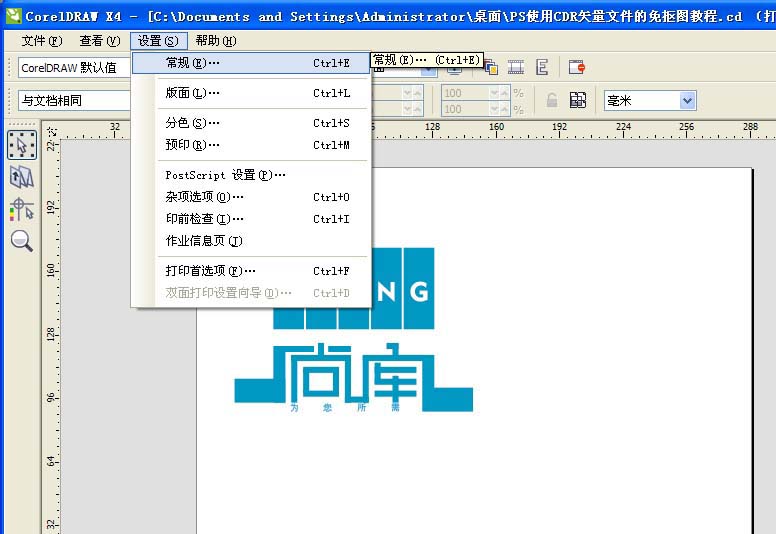Image resolution: width=776 pixels, height=534 pixels.
Task: Close print preview via red window icon
Action: point(577,67)
